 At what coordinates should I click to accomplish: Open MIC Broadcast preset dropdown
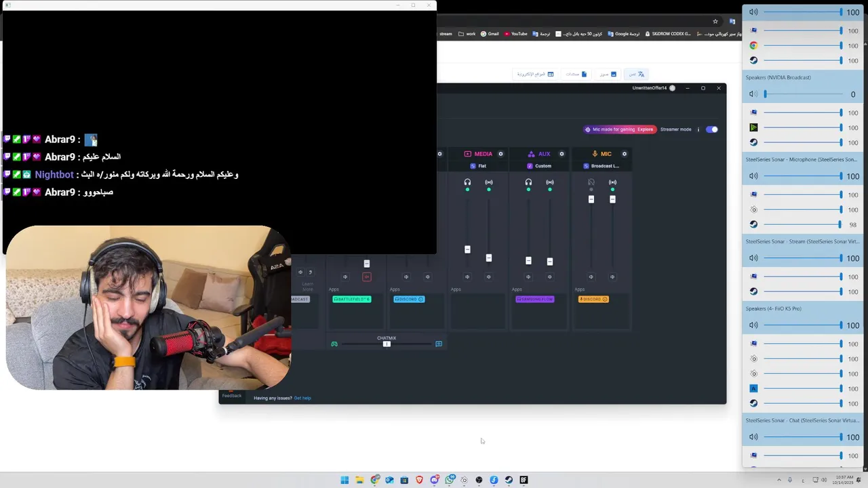pos(601,166)
